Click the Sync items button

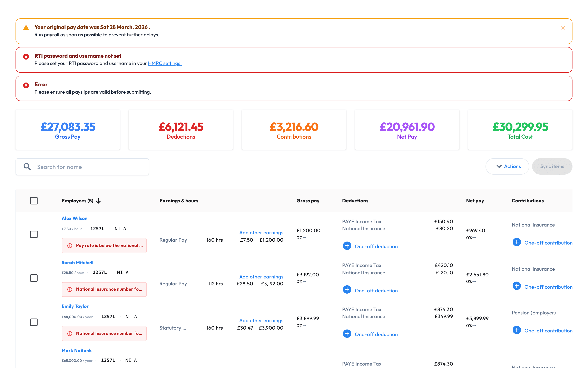[x=552, y=166]
